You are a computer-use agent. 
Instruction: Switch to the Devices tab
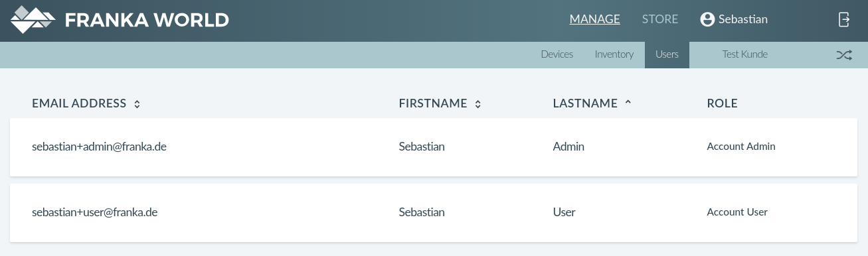click(x=557, y=54)
